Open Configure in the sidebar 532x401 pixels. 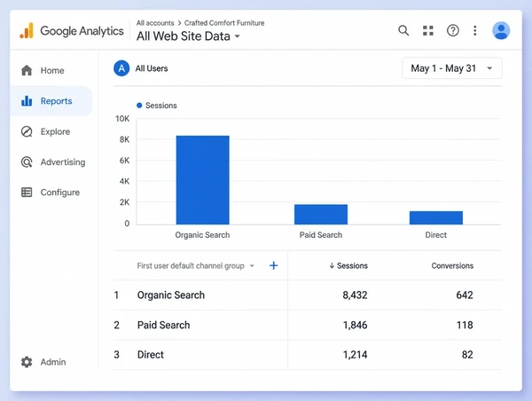(60, 193)
